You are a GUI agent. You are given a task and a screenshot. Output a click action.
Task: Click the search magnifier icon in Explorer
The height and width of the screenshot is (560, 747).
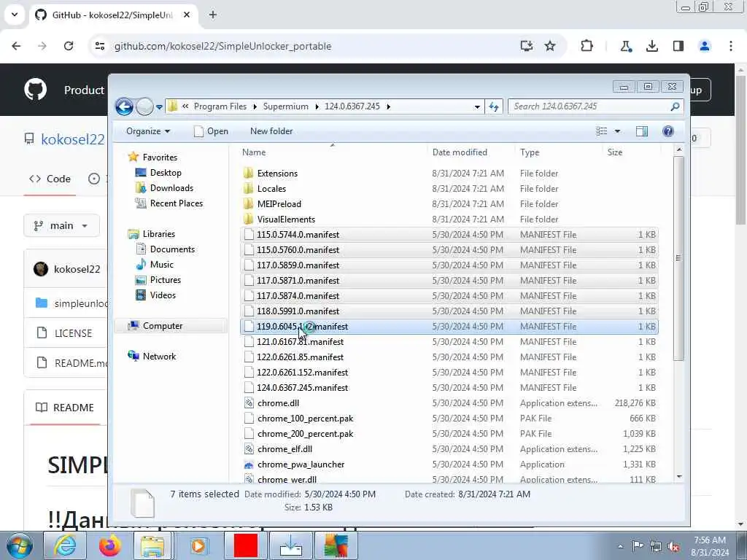[675, 106]
